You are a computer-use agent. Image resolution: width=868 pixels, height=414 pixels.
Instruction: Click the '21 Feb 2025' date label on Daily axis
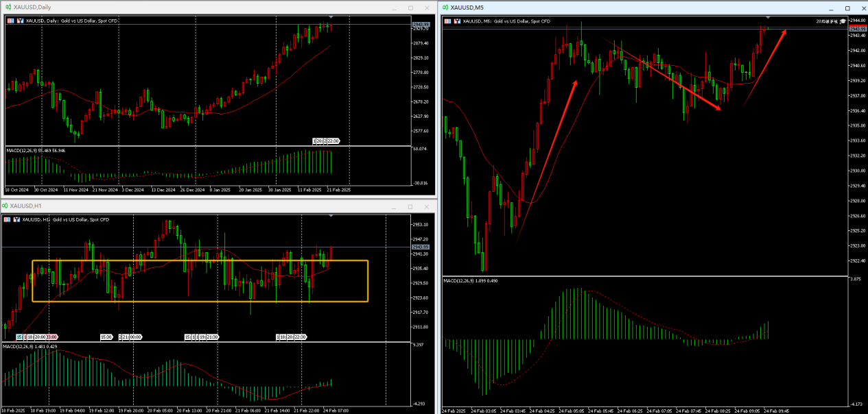[338, 190]
